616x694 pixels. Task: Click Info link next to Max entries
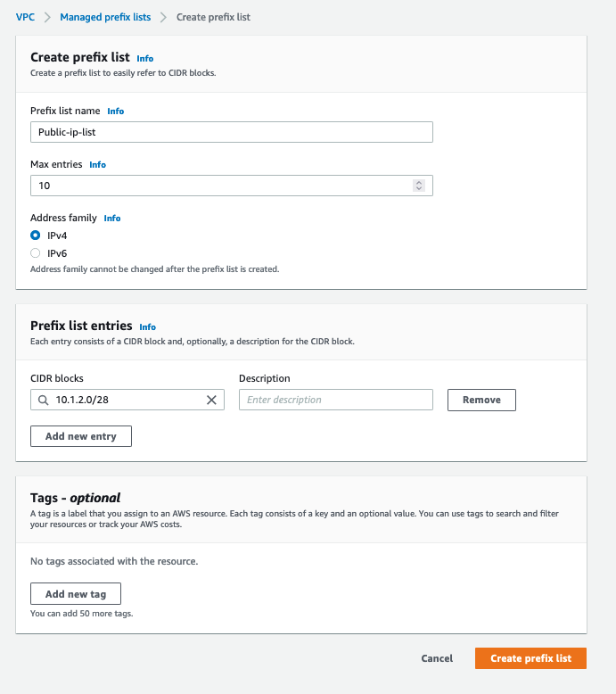coord(97,165)
